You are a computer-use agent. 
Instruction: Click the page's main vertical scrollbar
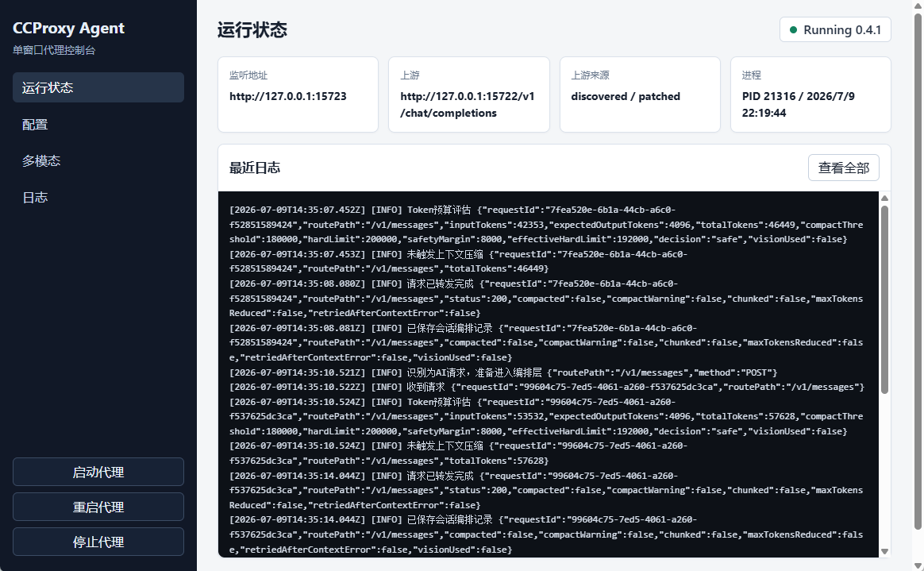pyautogui.click(x=918, y=271)
